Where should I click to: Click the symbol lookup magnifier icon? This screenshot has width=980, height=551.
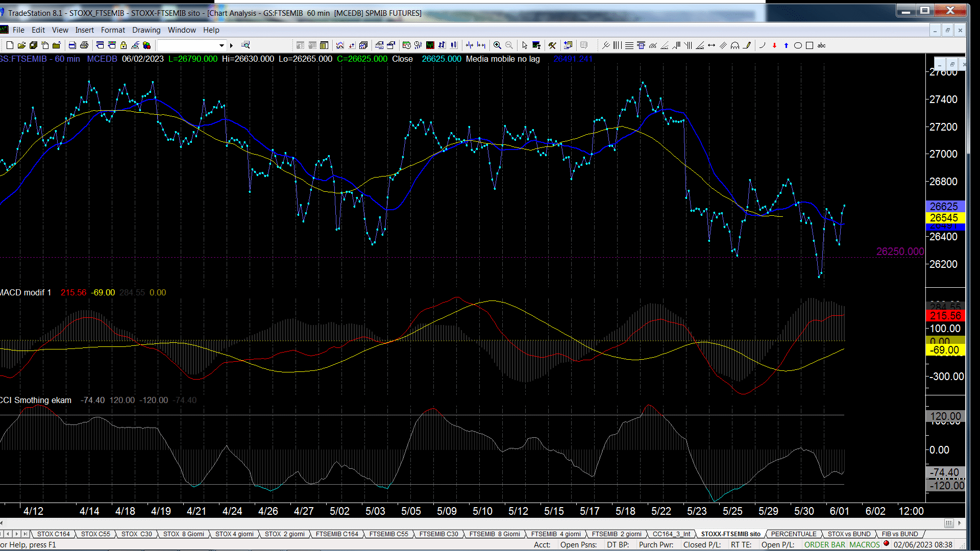(246, 45)
